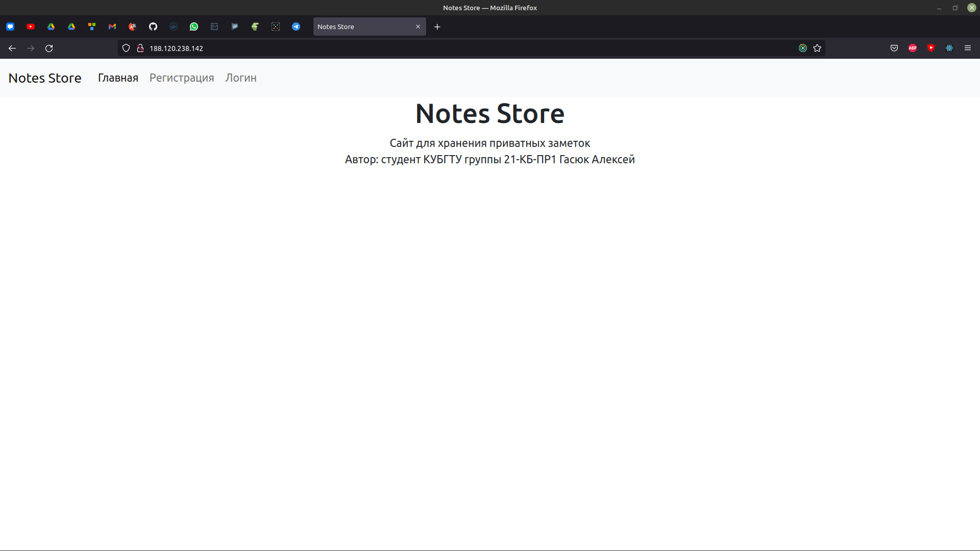This screenshot has height=551, width=980.
Task: Click the Save to Pocket icon
Action: [894, 48]
